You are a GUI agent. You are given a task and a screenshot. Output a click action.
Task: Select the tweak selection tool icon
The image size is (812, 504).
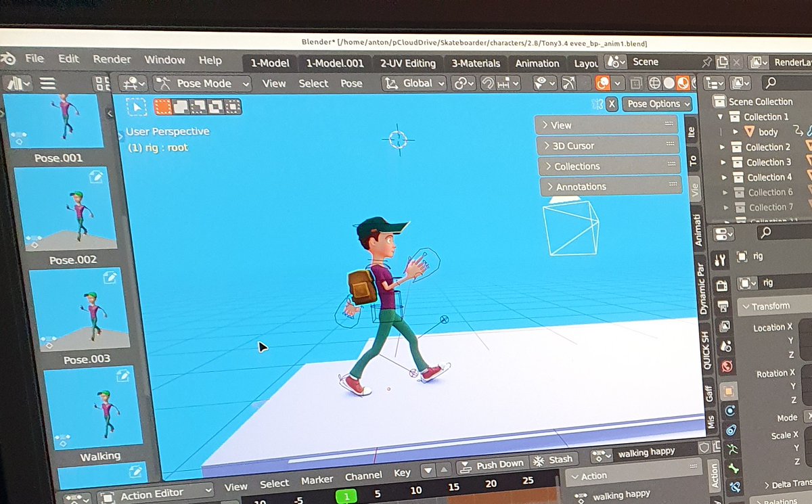coord(137,107)
